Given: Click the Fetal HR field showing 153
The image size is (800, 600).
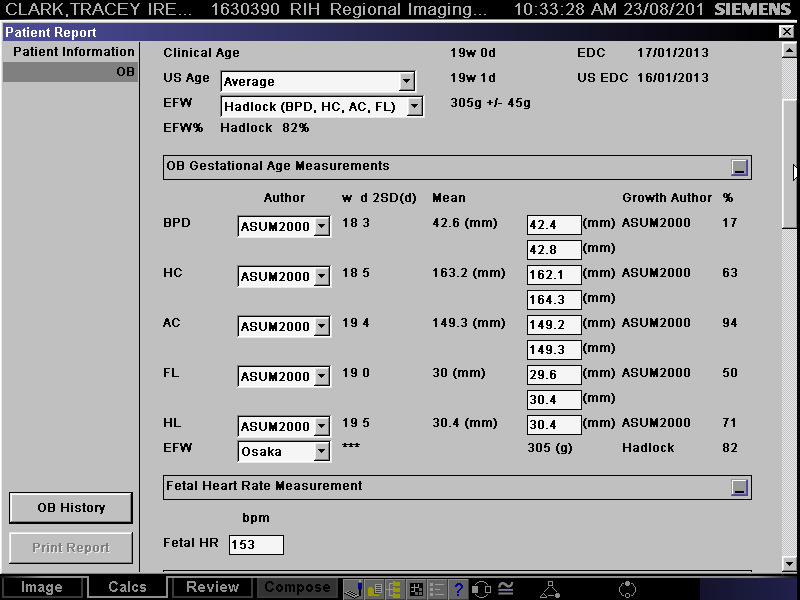Looking at the screenshot, I should pyautogui.click(x=256, y=545).
